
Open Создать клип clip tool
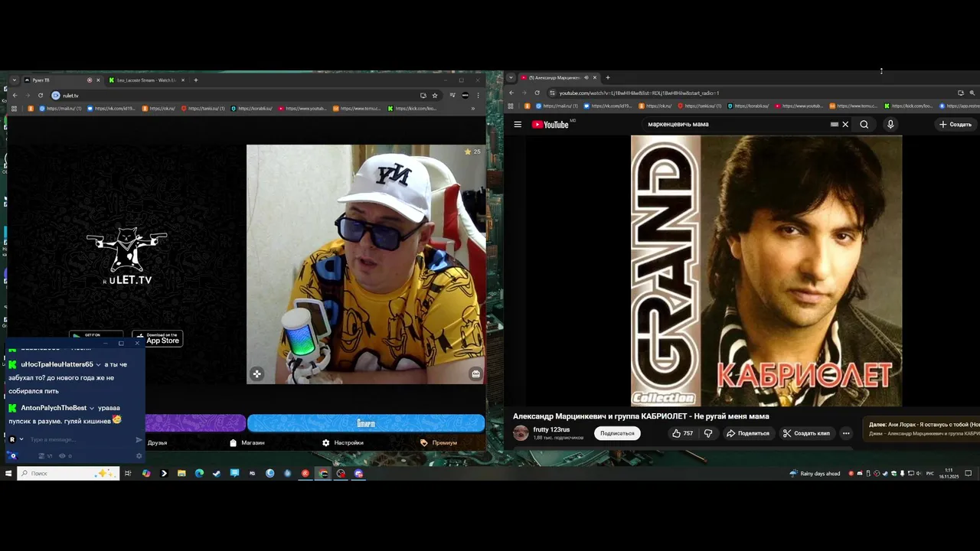coord(806,433)
